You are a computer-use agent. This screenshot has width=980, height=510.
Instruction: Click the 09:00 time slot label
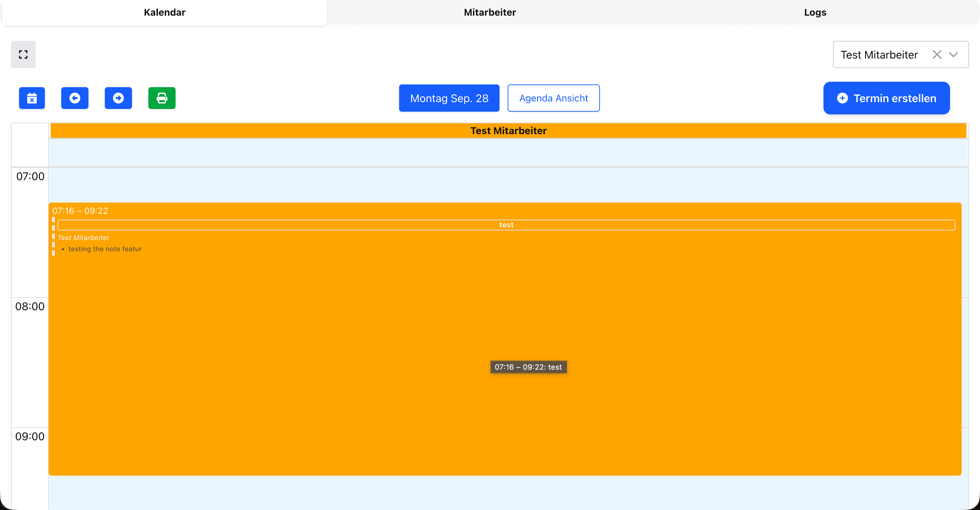pos(30,436)
